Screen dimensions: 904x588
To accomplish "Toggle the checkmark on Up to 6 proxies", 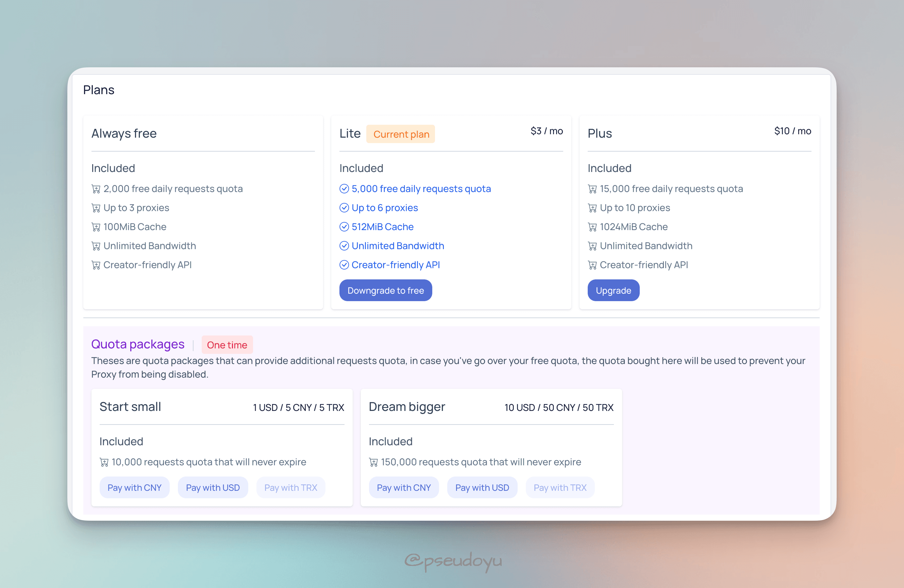I will [344, 207].
